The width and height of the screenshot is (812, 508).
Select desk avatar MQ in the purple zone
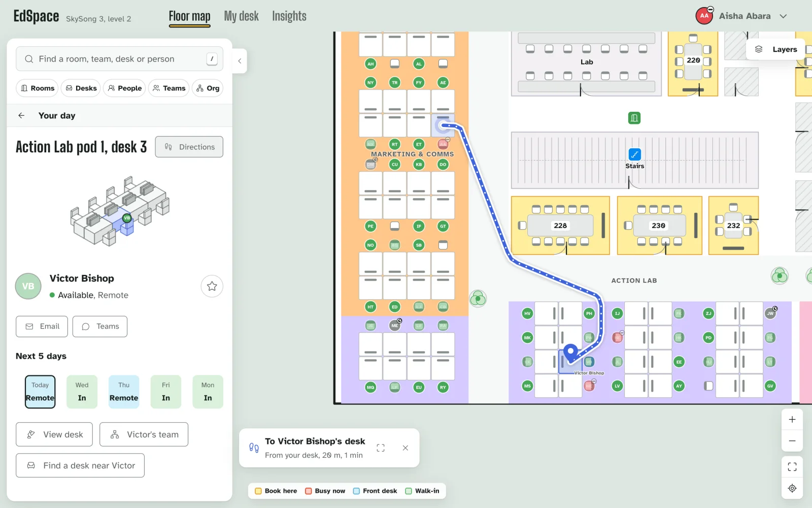click(x=370, y=387)
